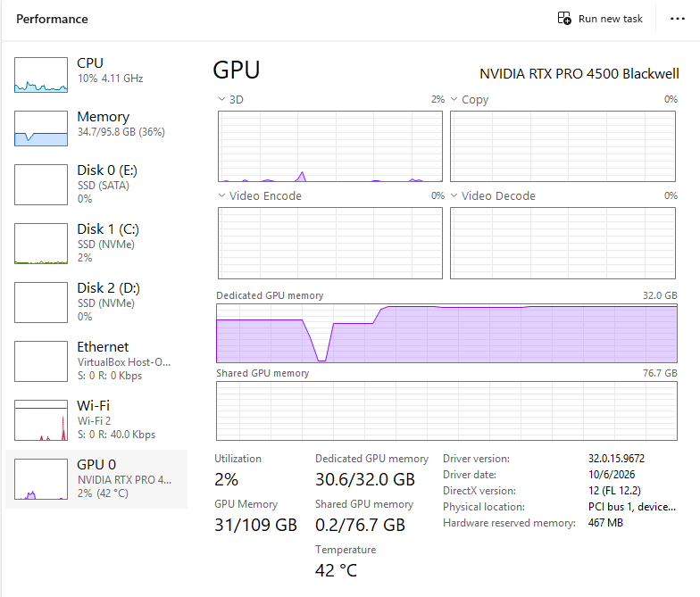The image size is (700, 597).
Task: Click the 76.7 GB shared memory maximum label
Action: 660,373
